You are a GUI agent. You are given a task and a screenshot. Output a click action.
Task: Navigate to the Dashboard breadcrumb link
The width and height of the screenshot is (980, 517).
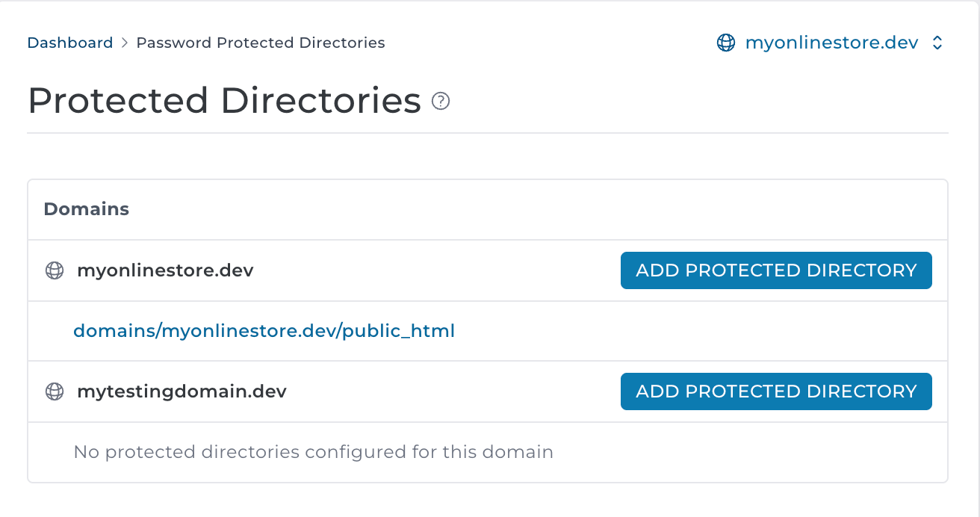(70, 43)
